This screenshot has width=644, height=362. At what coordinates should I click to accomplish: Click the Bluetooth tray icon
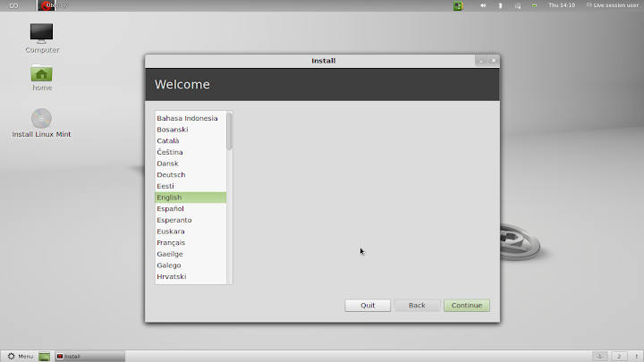point(500,5)
